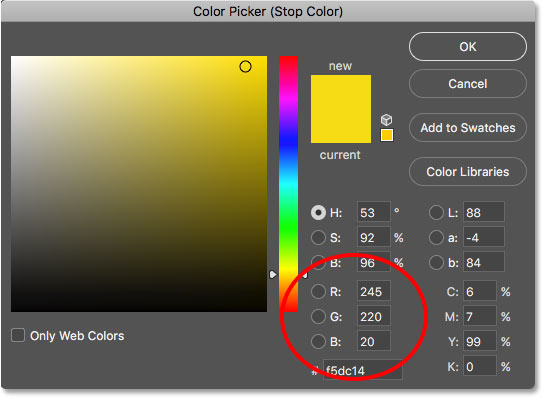Screen dimensions: 543x398
Task: Click the left hue slider arrow handle
Action: pyautogui.click(x=273, y=275)
